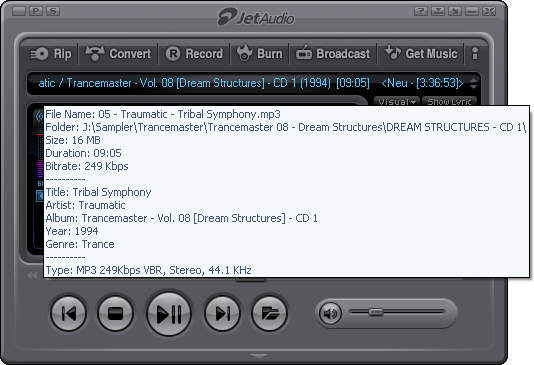Click the 'Artist: Traumatic' text
534x365 pixels.
tap(85, 205)
